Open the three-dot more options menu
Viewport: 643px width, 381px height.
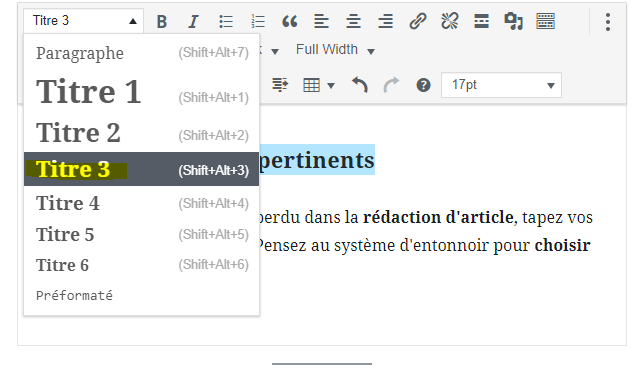(x=608, y=22)
